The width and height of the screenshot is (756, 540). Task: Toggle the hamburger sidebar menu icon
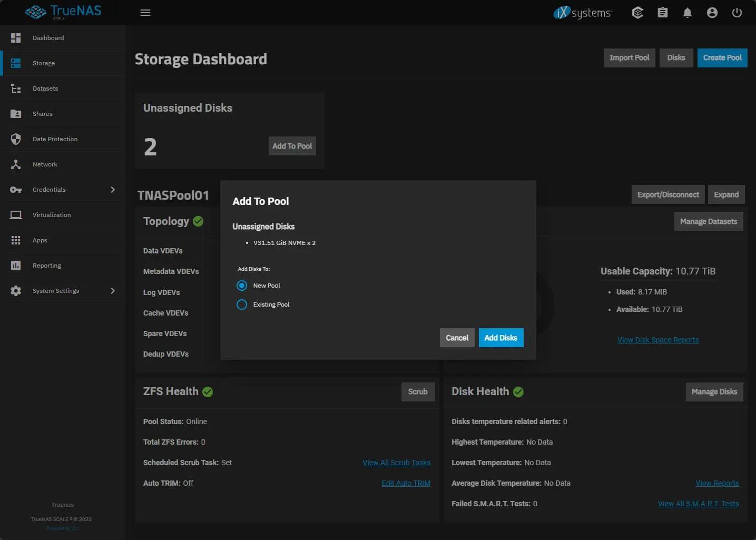[145, 13]
